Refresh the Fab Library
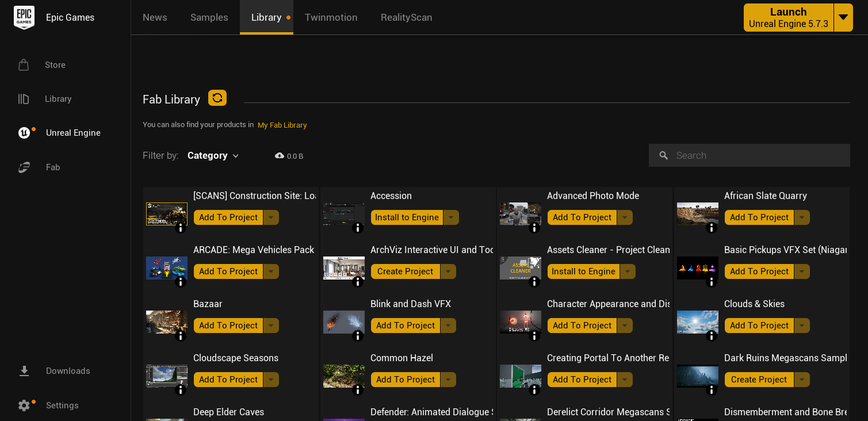The height and width of the screenshot is (421, 868). click(x=217, y=98)
